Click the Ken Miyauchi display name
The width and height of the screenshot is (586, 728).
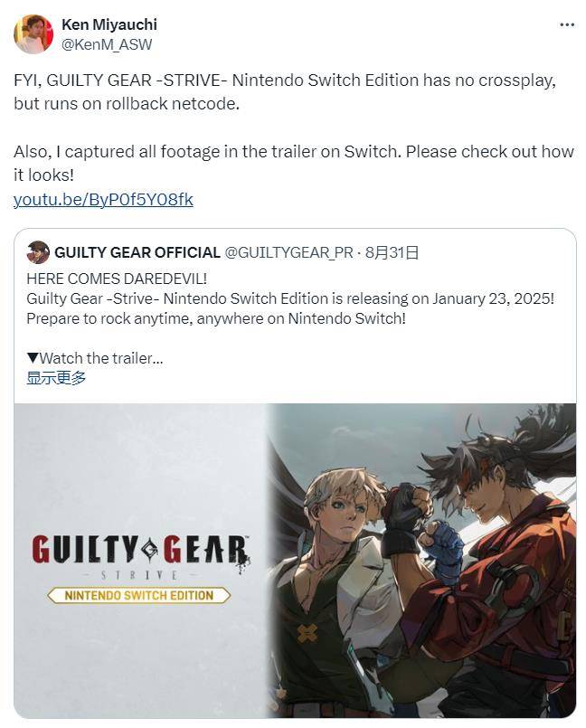coord(109,24)
